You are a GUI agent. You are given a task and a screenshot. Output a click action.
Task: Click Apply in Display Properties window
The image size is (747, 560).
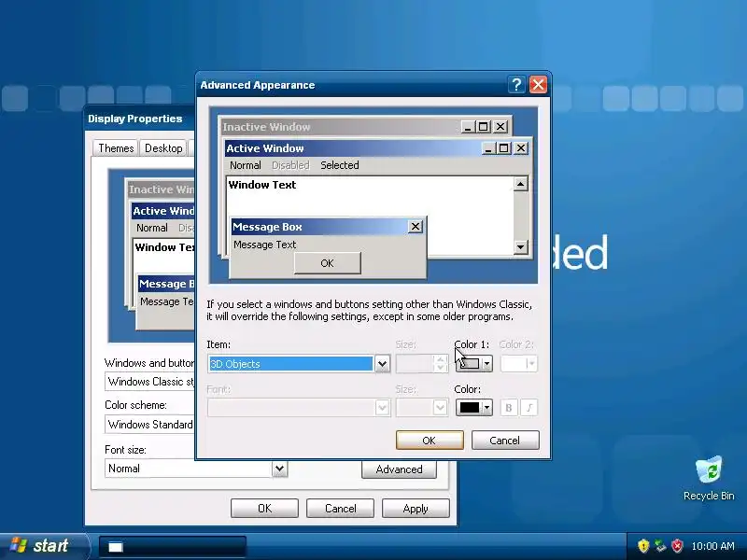pos(416,509)
